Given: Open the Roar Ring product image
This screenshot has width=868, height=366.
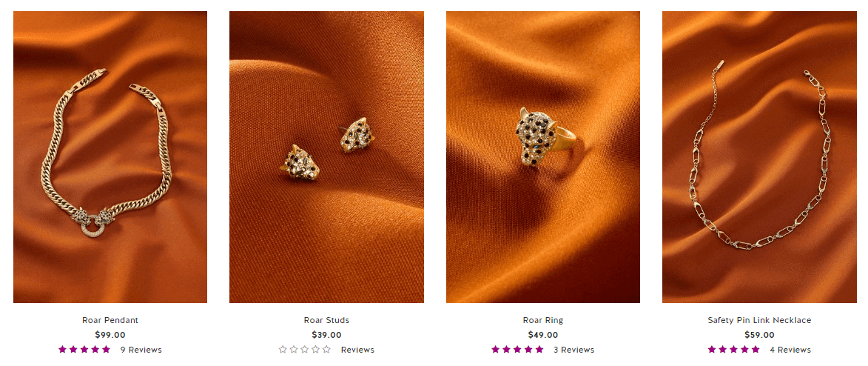Looking at the screenshot, I should pos(543,157).
